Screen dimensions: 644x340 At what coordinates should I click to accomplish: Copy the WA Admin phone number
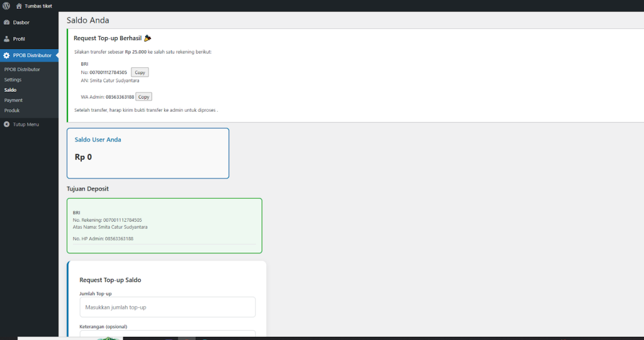pyautogui.click(x=144, y=97)
